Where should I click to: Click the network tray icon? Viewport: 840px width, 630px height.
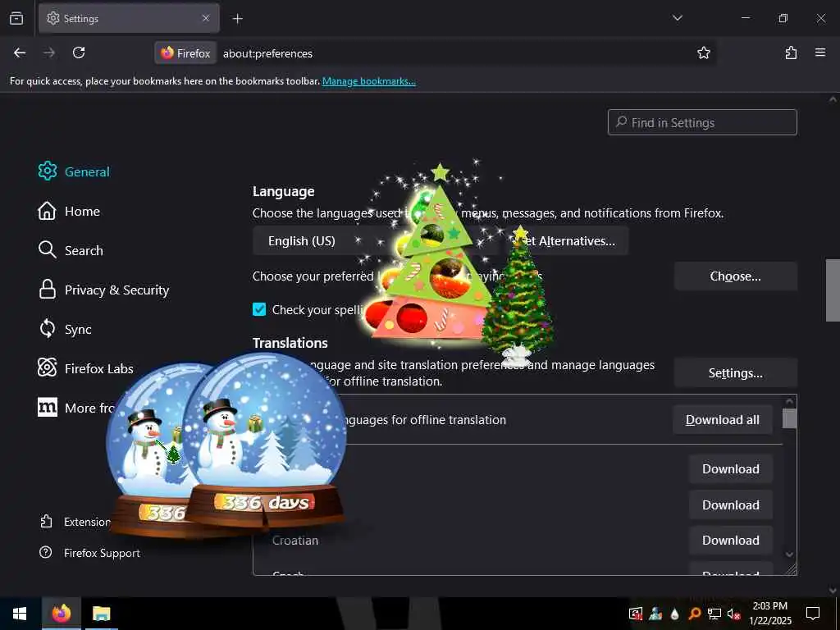pos(714,614)
